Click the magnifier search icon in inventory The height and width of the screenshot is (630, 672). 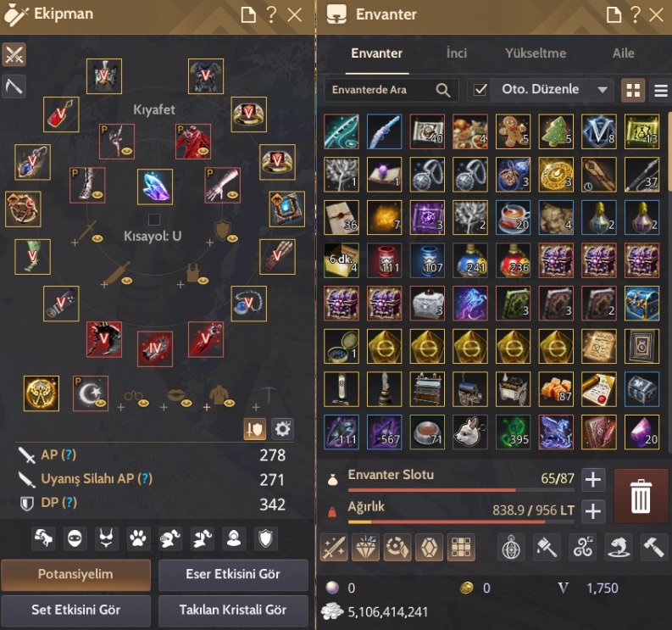pyautogui.click(x=442, y=90)
